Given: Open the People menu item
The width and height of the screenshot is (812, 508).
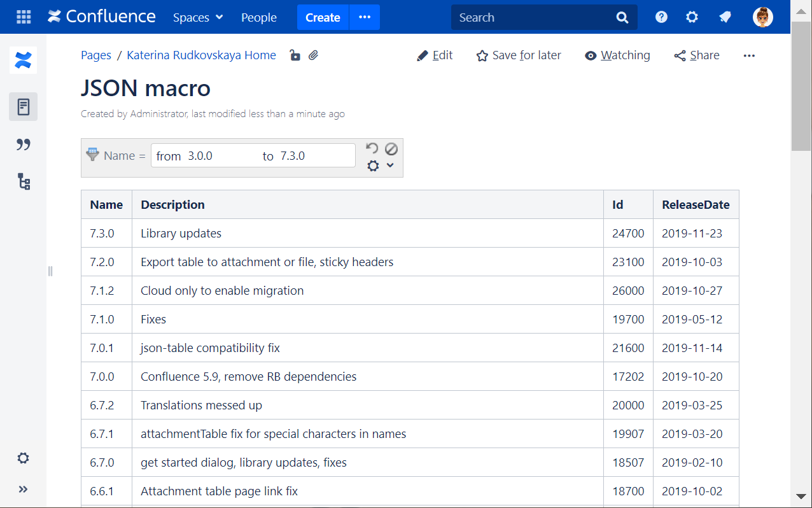Looking at the screenshot, I should [x=259, y=17].
